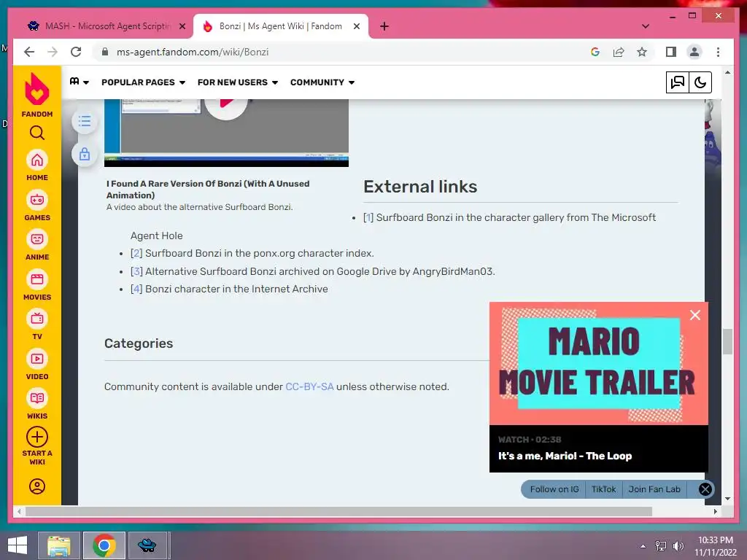Expand the tab search chevron

click(x=646, y=26)
